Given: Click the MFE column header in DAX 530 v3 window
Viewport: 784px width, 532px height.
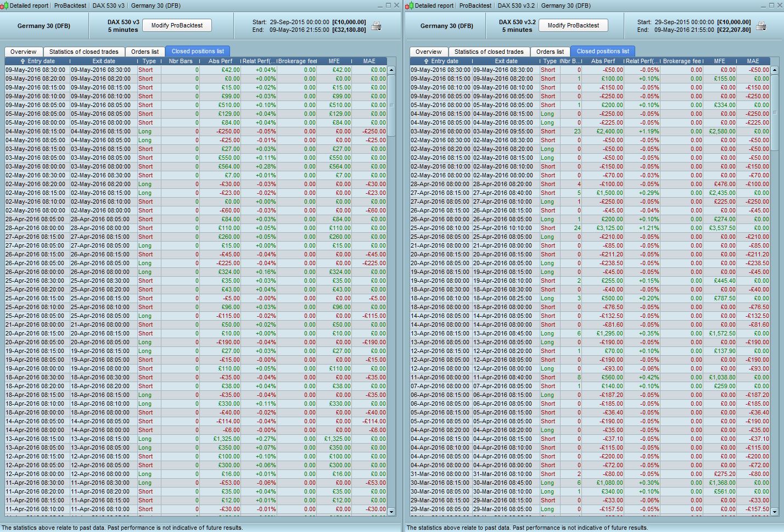Looking at the screenshot, I should [334, 61].
